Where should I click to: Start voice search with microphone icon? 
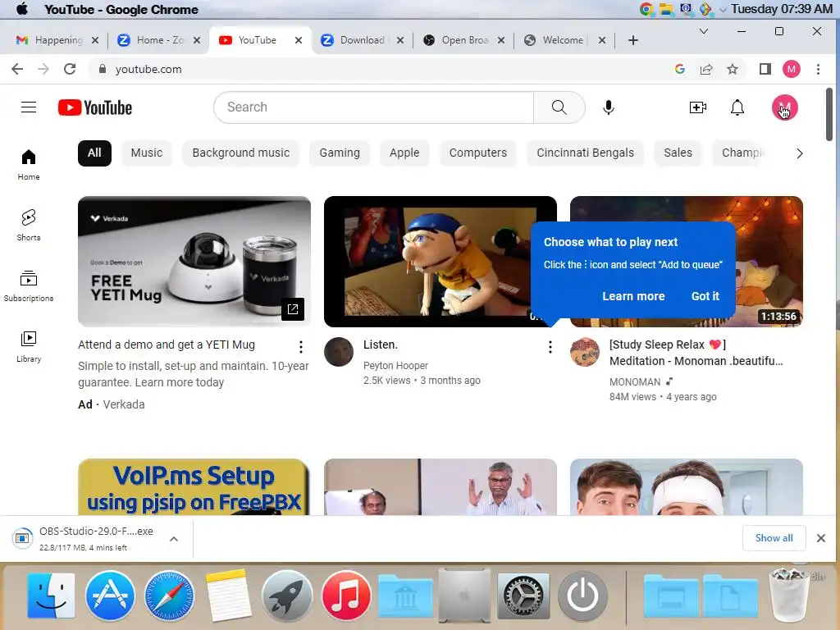[x=608, y=107]
